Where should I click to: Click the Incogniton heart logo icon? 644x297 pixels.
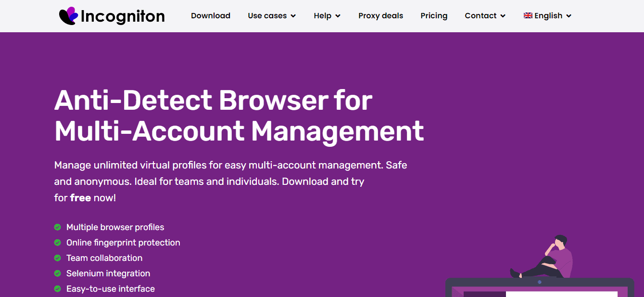68,16
